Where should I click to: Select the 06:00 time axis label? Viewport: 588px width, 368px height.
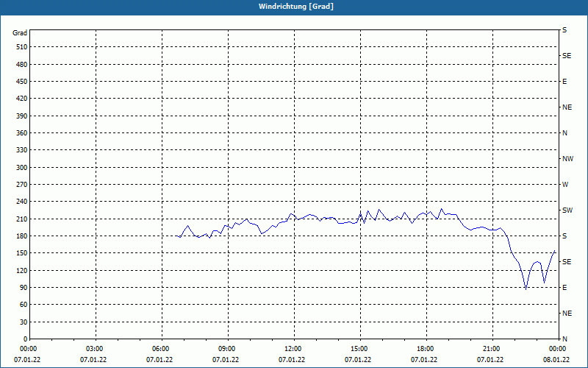click(x=161, y=349)
